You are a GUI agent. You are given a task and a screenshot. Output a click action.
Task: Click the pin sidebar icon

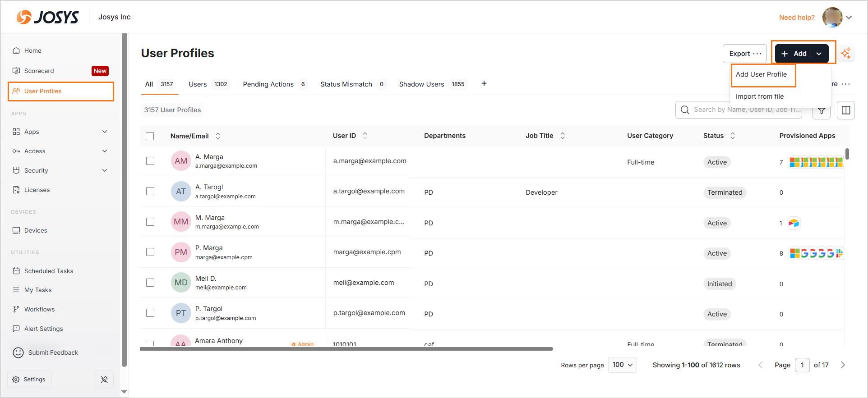(x=104, y=380)
